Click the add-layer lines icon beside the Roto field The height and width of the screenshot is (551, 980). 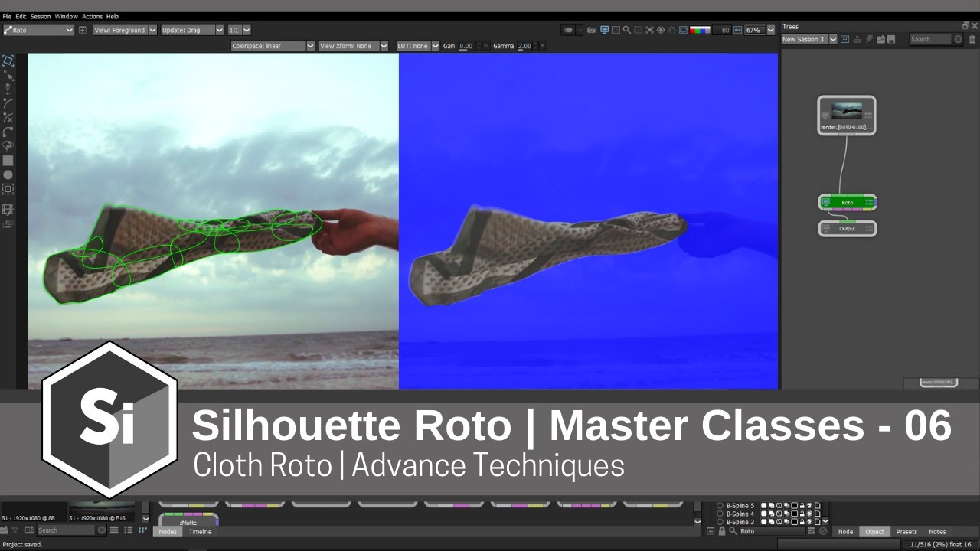tap(812, 531)
